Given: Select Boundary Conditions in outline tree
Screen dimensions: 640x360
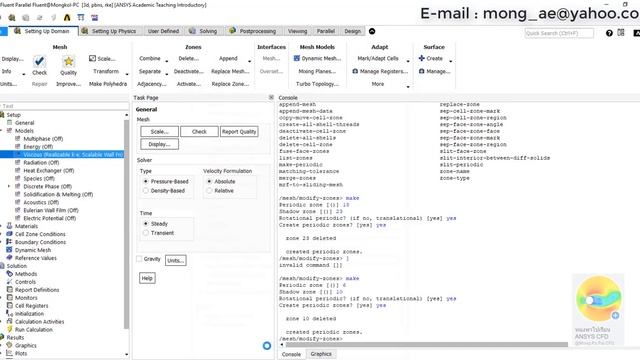Looking at the screenshot, I should tap(40, 242).
